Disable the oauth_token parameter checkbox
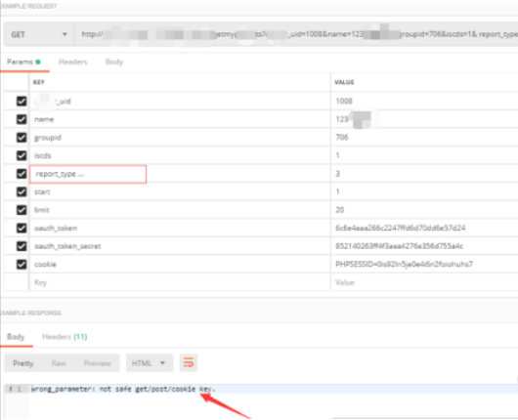Image resolution: width=518 pixels, height=420 pixels. [22, 229]
